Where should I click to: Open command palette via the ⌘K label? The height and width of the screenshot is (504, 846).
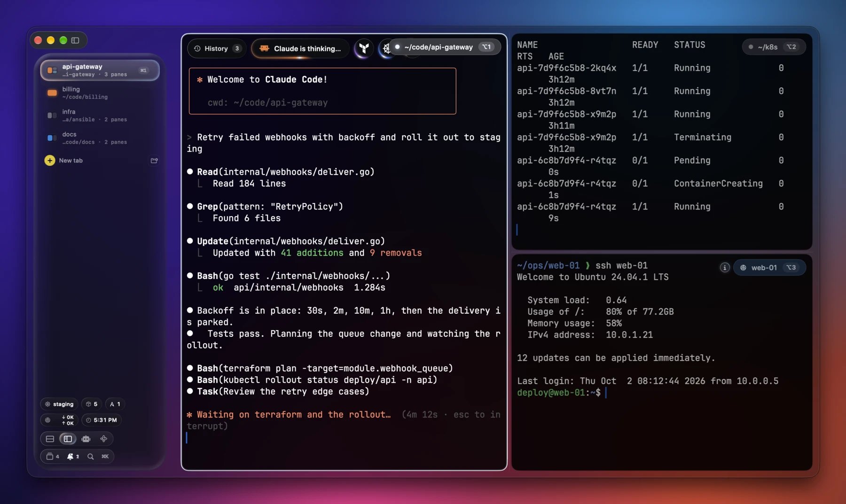[105, 457]
